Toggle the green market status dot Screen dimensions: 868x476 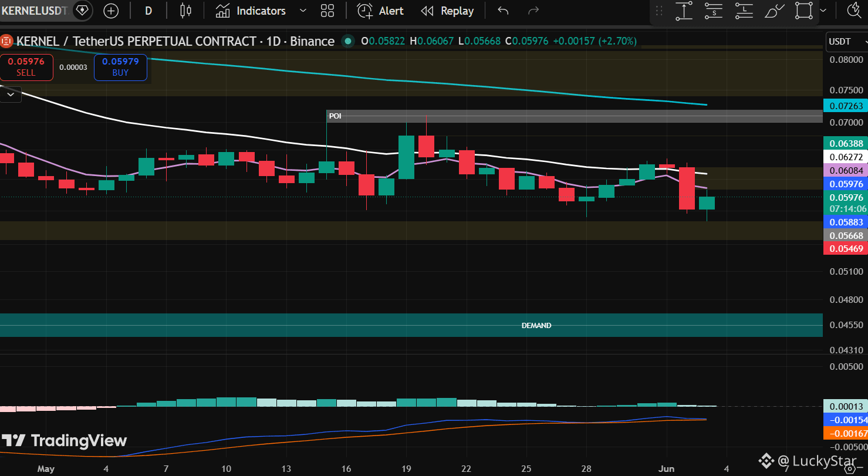point(349,41)
